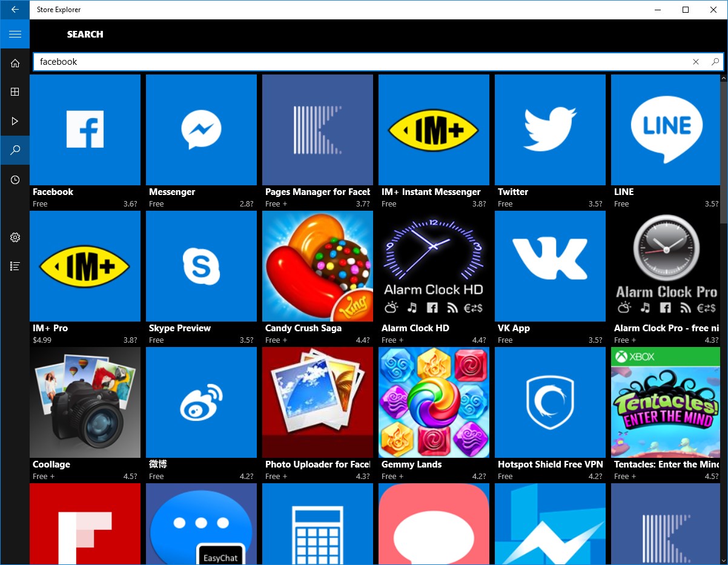Viewport: 728px width, 565px height.
Task: Open the grid apps section in sidebar
Action: [15, 92]
